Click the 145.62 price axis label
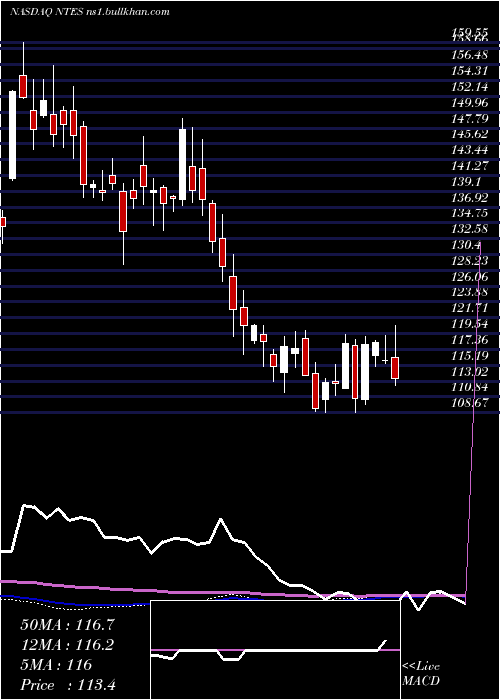Viewport: 500px width, 700px height. tap(471, 134)
